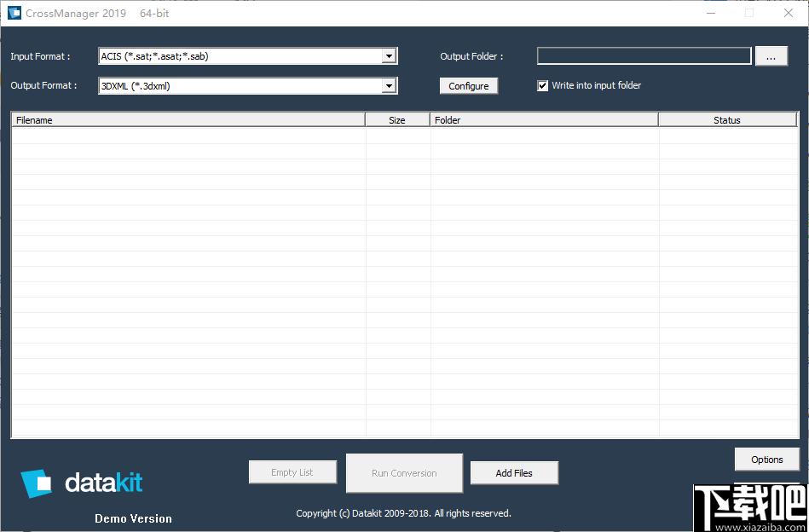Click the Add Files button
Screen dimensions: 809x532
[514, 472]
